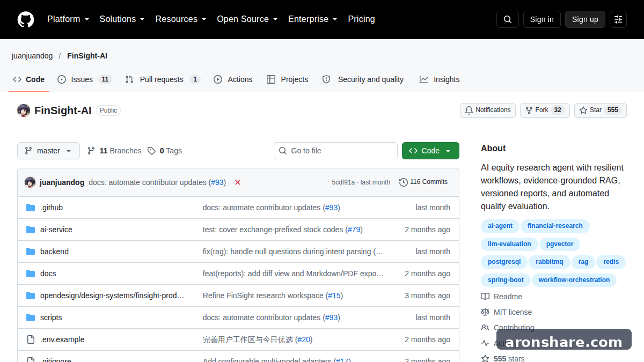View commit history clock icon
This screenshot has width=644, height=362.
(x=404, y=182)
